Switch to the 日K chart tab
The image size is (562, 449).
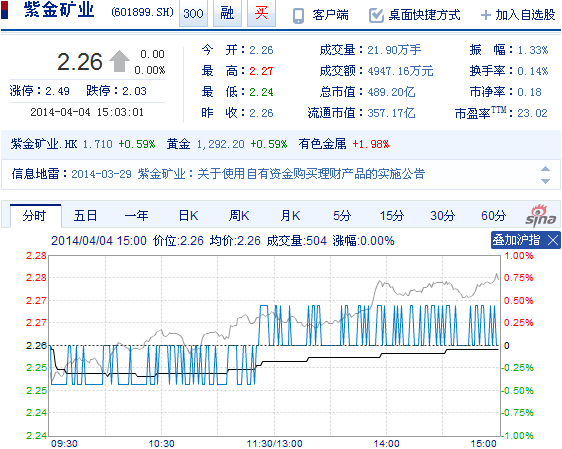[x=188, y=216]
